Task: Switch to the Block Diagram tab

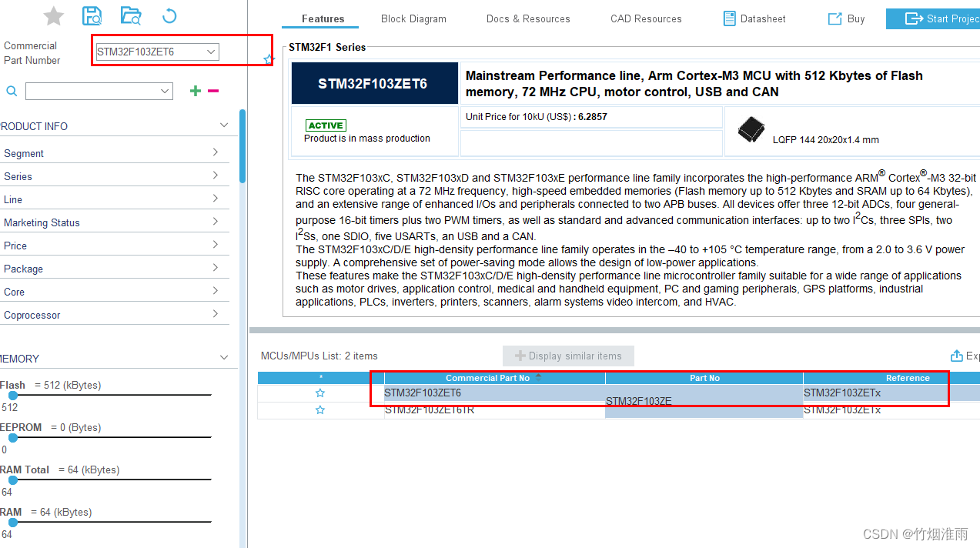Action: 413,18
